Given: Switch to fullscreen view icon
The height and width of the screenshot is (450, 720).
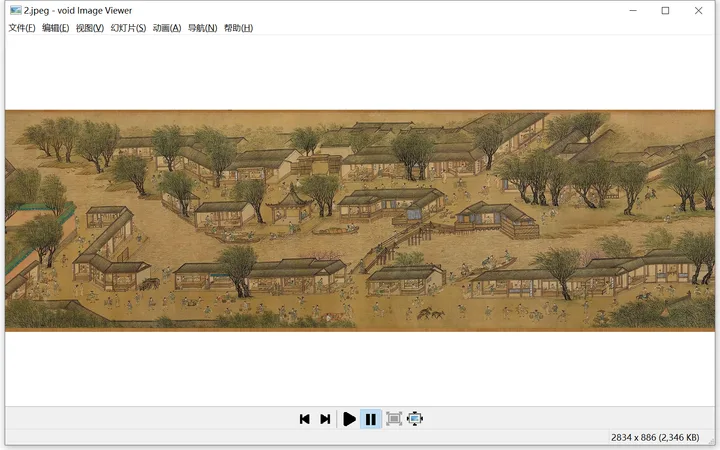Looking at the screenshot, I should (415, 419).
